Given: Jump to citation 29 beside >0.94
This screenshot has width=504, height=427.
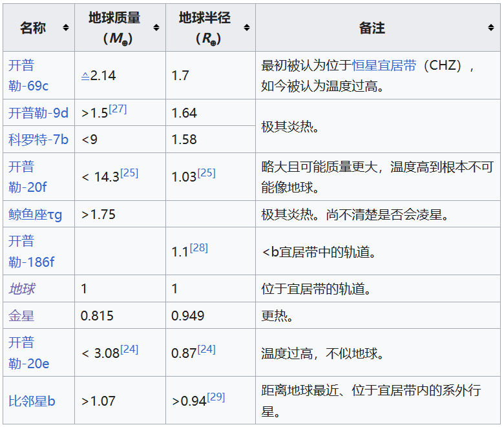Looking at the screenshot, I should point(216,397).
